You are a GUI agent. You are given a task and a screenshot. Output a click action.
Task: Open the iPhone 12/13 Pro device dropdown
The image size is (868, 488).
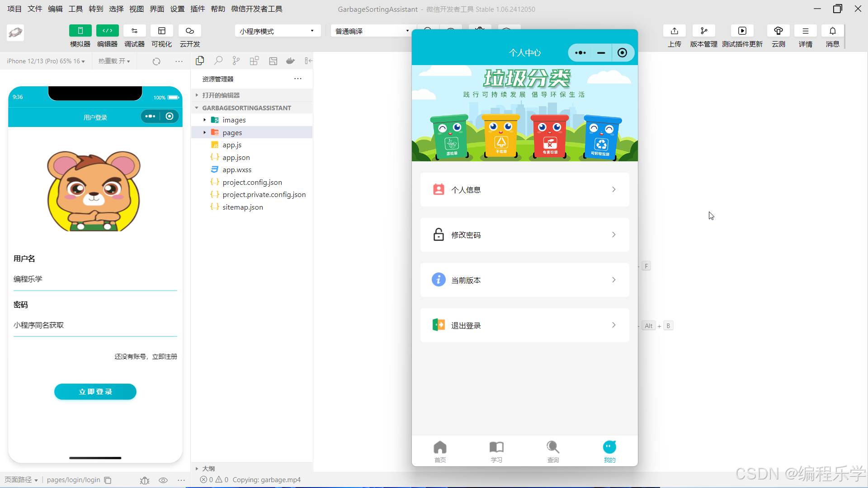tap(46, 61)
